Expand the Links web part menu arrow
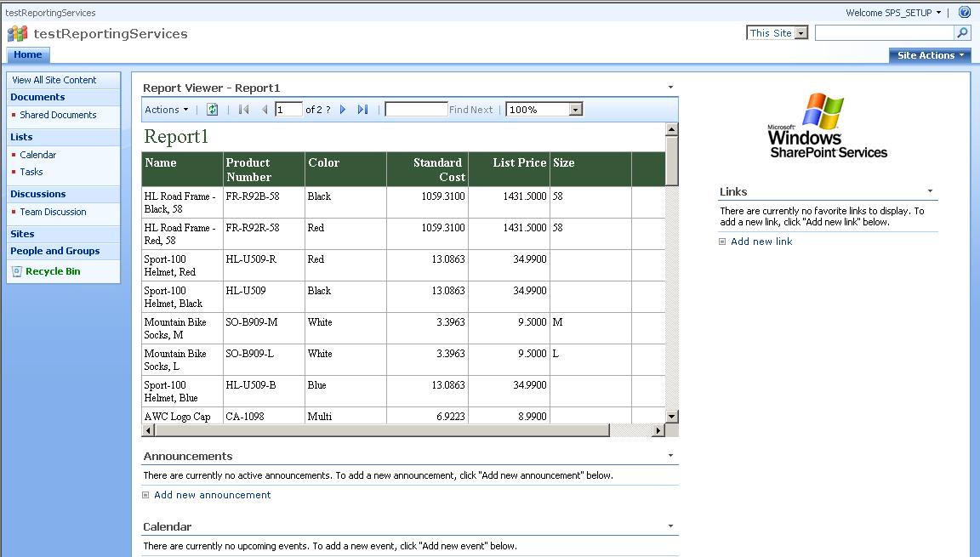The width and height of the screenshot is (980, 557). (x=930, y=191)
